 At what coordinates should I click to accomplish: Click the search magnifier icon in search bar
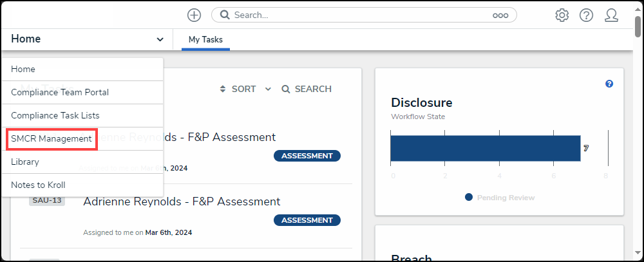coord(224,15)
